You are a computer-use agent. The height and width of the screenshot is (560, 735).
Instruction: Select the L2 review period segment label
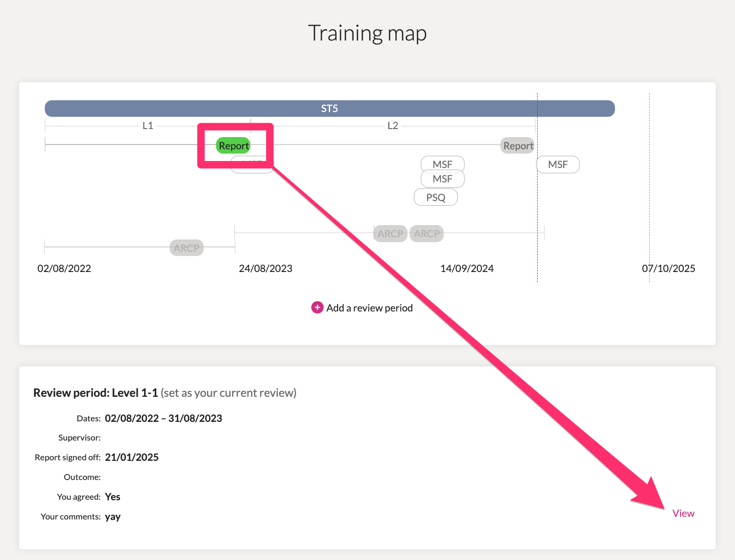click(393, 126)
